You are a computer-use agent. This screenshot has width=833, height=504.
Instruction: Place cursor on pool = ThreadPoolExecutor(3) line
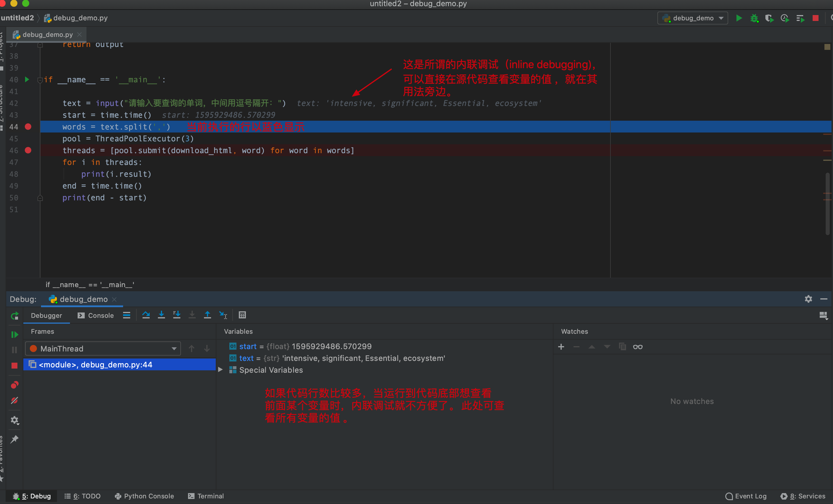click(128, 139)
